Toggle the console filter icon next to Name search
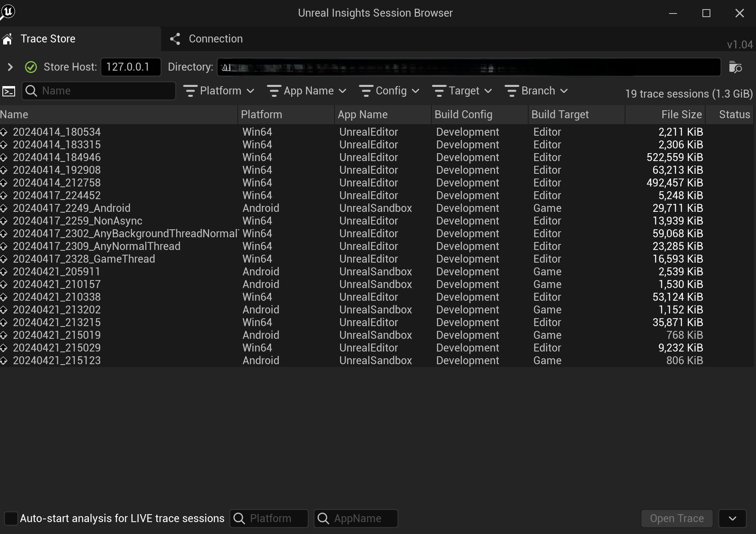Screen dimensions: 756x534 (9, 91)
